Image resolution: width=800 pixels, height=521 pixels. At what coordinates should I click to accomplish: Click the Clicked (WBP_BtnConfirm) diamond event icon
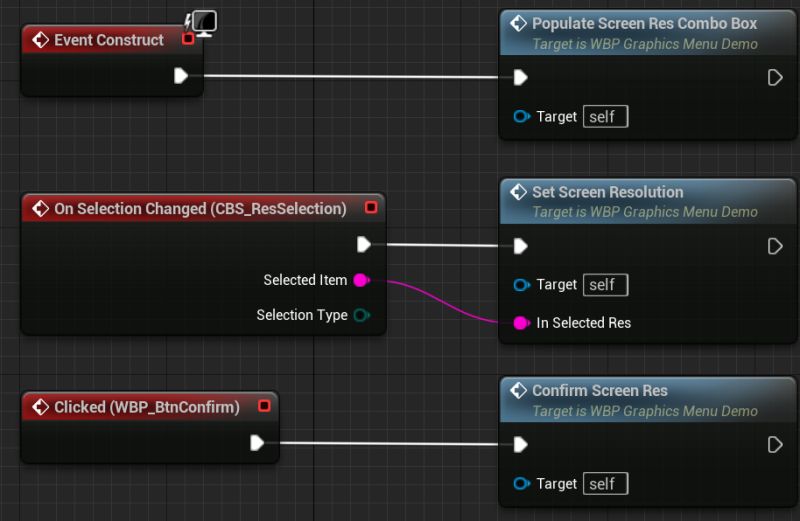tap(40, 407)
